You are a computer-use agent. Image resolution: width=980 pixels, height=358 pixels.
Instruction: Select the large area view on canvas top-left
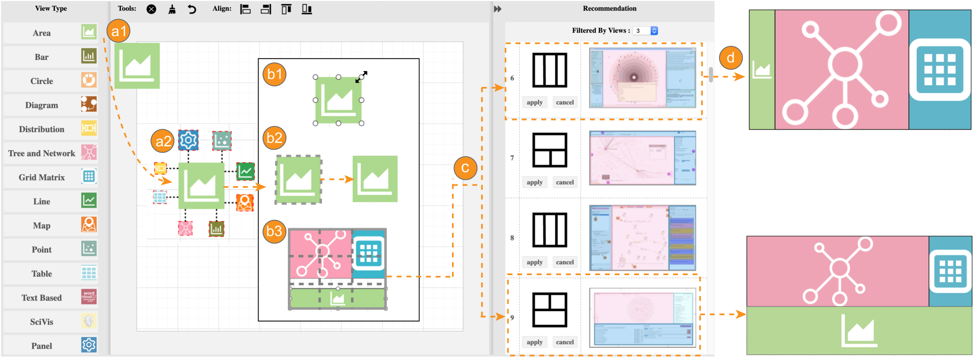(137, 66)
